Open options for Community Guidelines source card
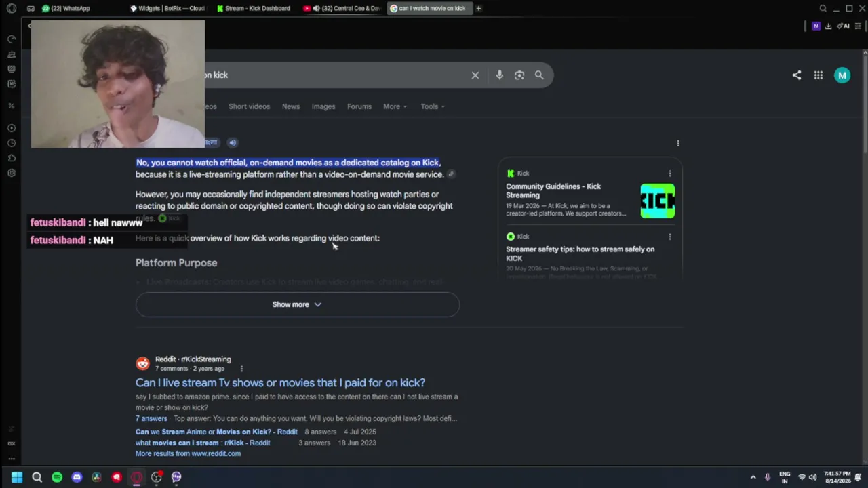Screen dimensions: 868x488 (x=670, y=174)
